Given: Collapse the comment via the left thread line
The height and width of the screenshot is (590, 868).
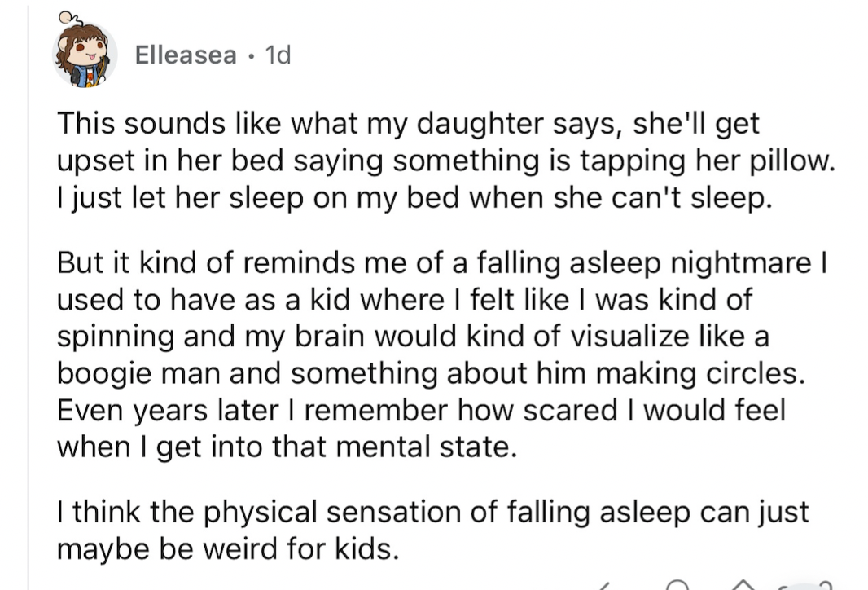Looking at the screenshot, I should point(28,295).
